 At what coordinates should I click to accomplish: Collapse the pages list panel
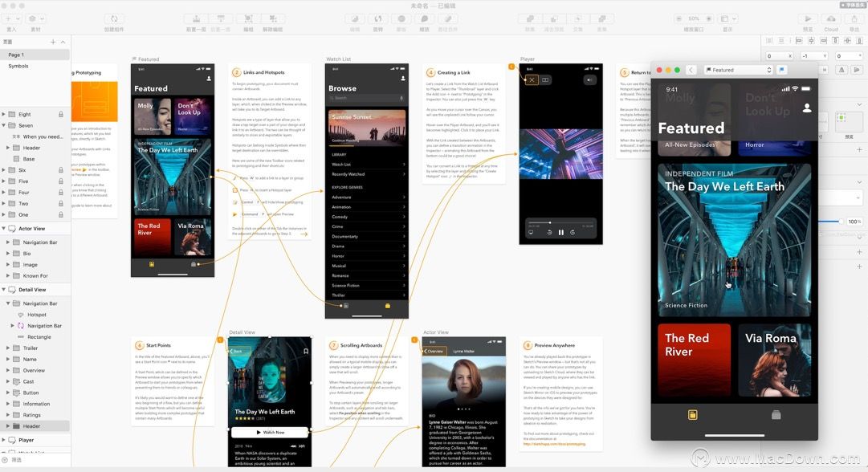click(x=63, y=42)
